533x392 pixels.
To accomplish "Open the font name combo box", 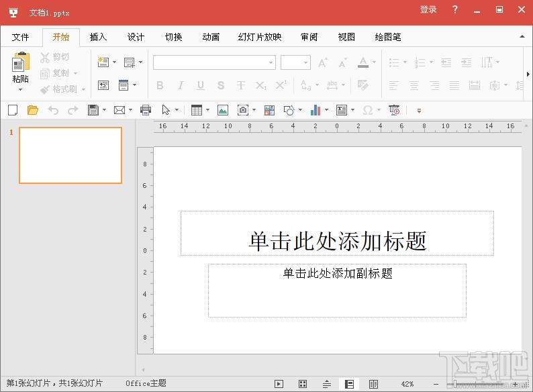I will pos(214,62).
